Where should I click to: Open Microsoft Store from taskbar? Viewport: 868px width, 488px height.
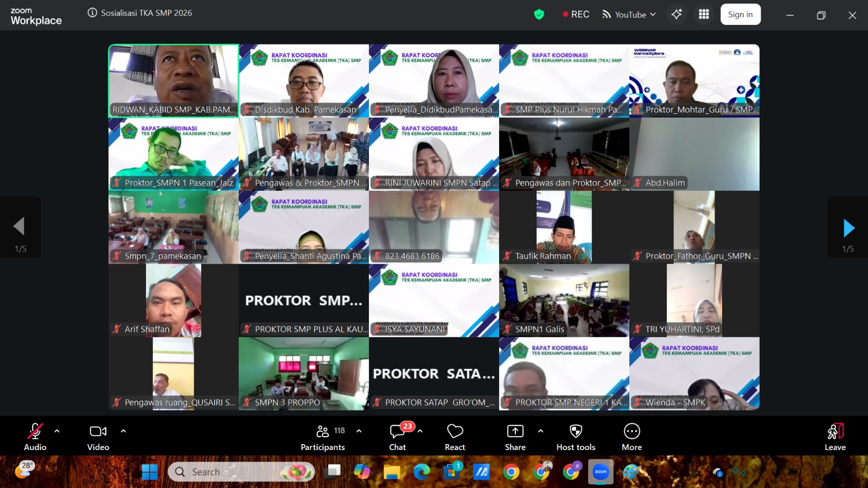451,472
